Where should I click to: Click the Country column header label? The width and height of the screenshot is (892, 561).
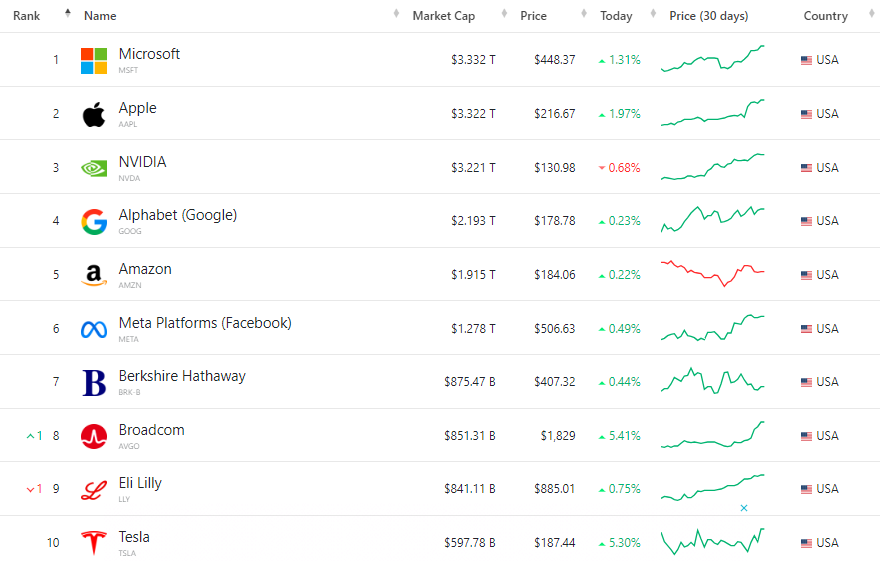825,16
